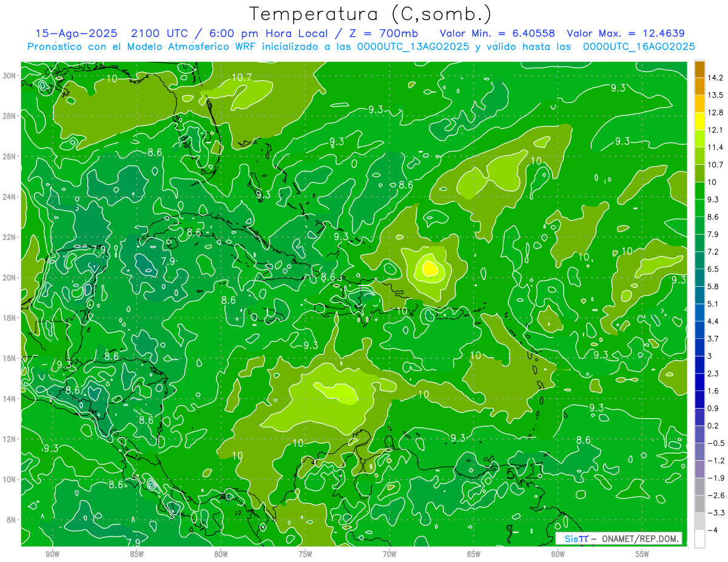The height and width of the screenshot is (562, 728).
Task: Click the "5.1" value on the color scale
Action: 713,304
